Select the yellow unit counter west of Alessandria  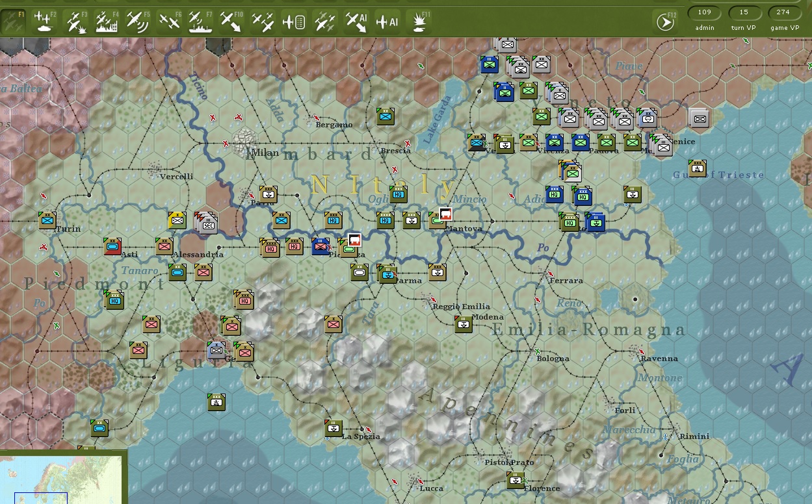click(x=177, y=220)
